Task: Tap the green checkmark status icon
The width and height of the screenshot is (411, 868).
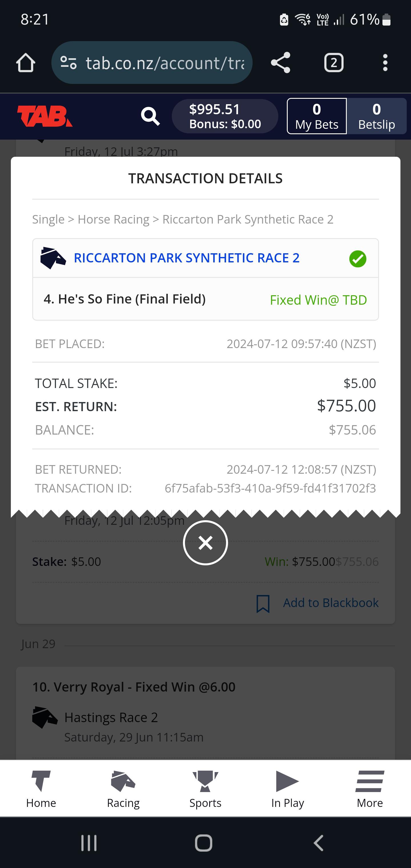Action: 357,259
